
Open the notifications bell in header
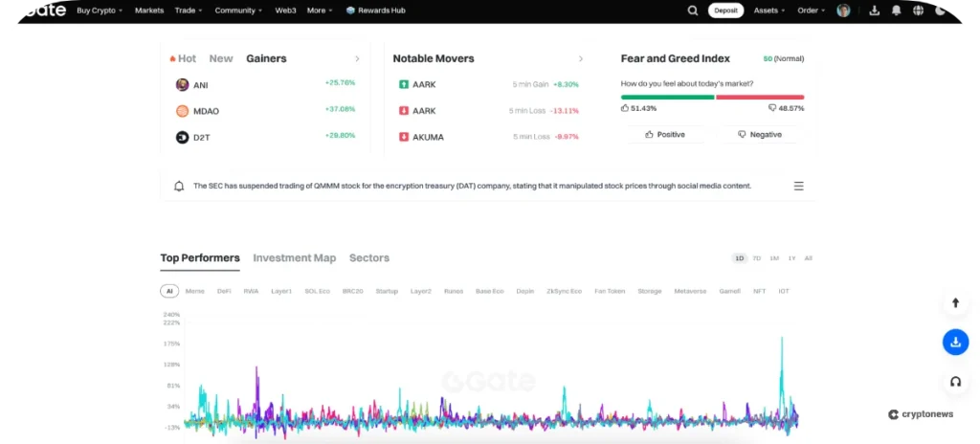[896, 11]
